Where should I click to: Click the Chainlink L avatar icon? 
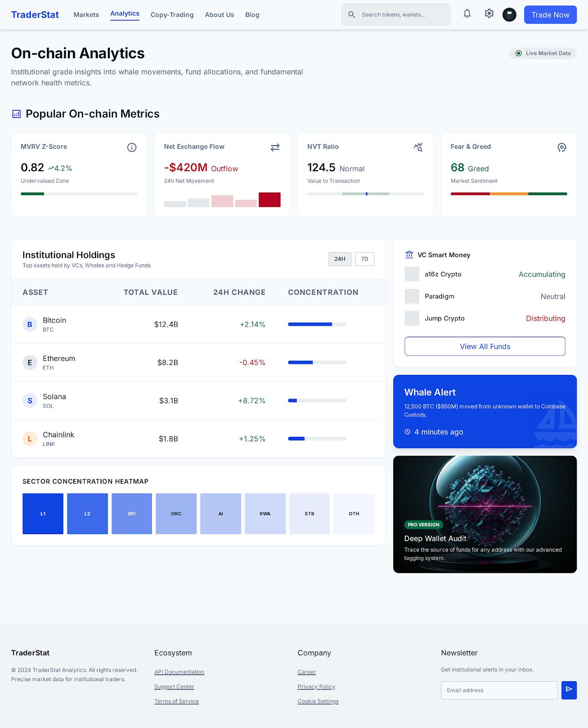(x=30, y=439)
